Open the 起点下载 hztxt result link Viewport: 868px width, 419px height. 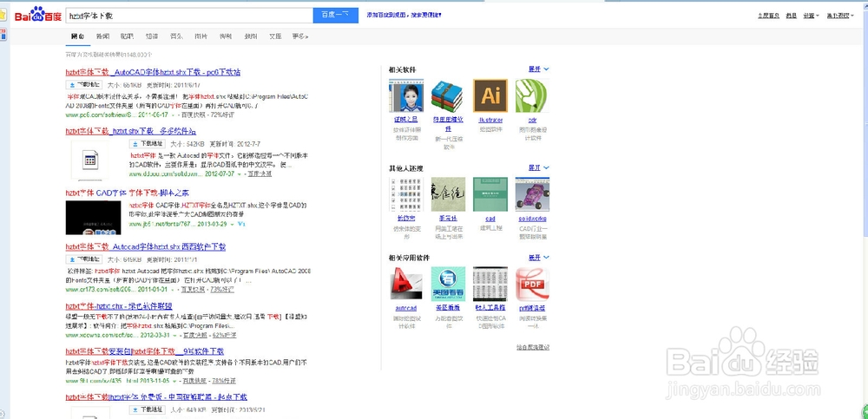click(156, 397)
